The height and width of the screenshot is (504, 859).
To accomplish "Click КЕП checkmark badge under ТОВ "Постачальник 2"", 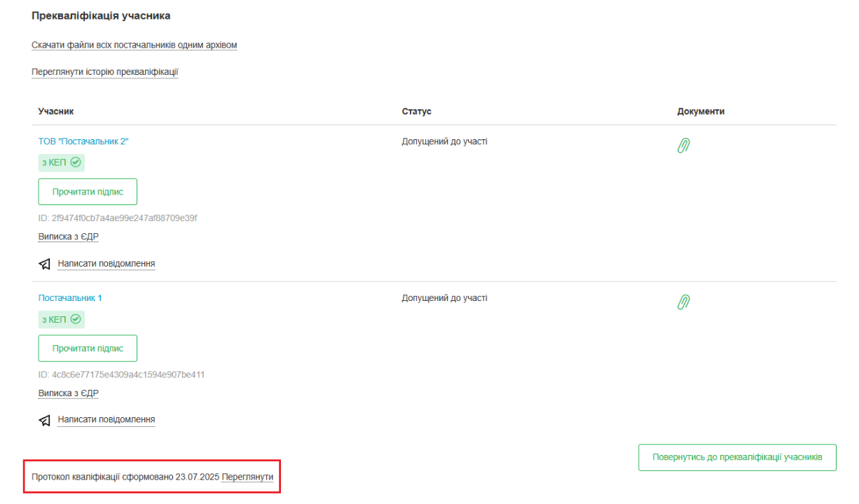I will 61,163.
